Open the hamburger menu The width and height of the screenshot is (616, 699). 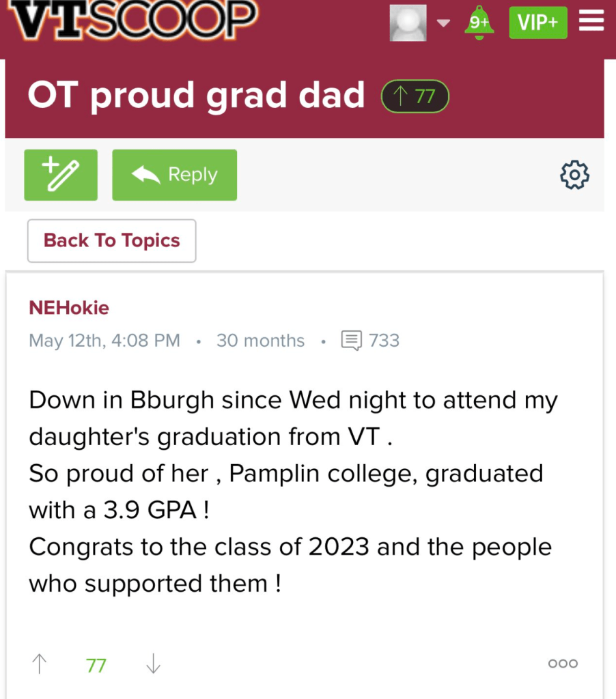coord(591,23)
